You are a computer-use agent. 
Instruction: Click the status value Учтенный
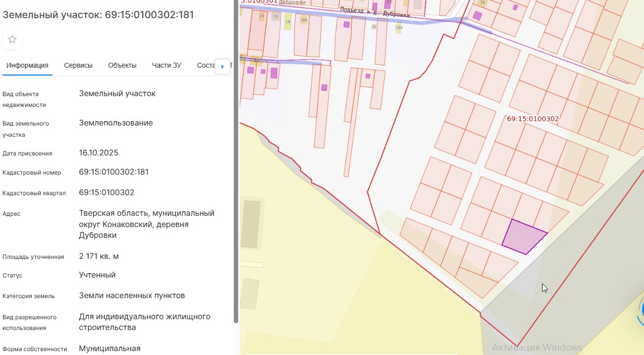click(97, 275)
